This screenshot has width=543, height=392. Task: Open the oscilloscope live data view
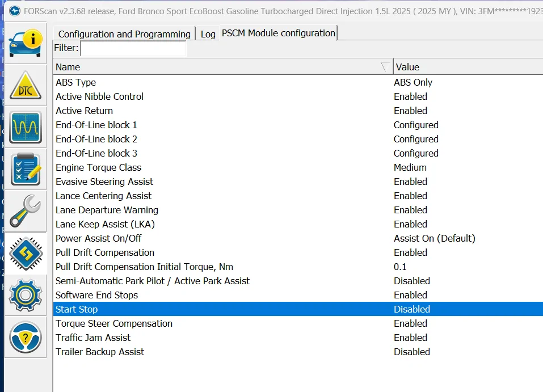pyautogui.click(x=26, y=128)
